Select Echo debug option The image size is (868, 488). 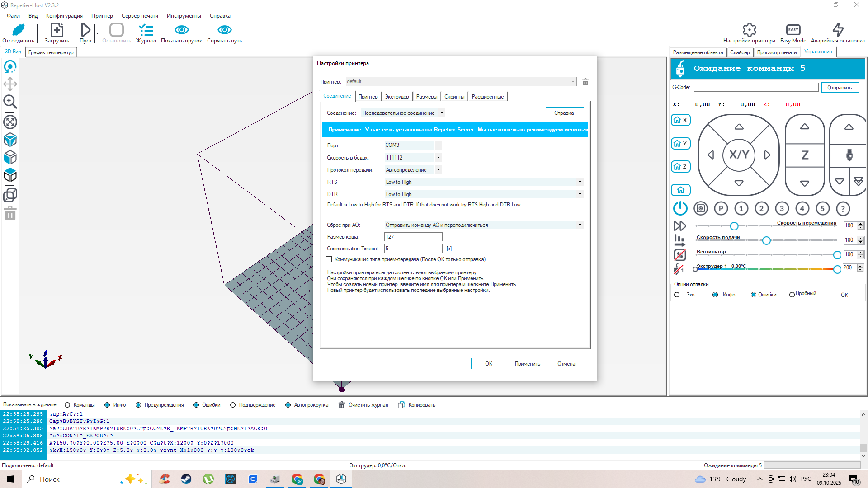click(x=677, y=295)
